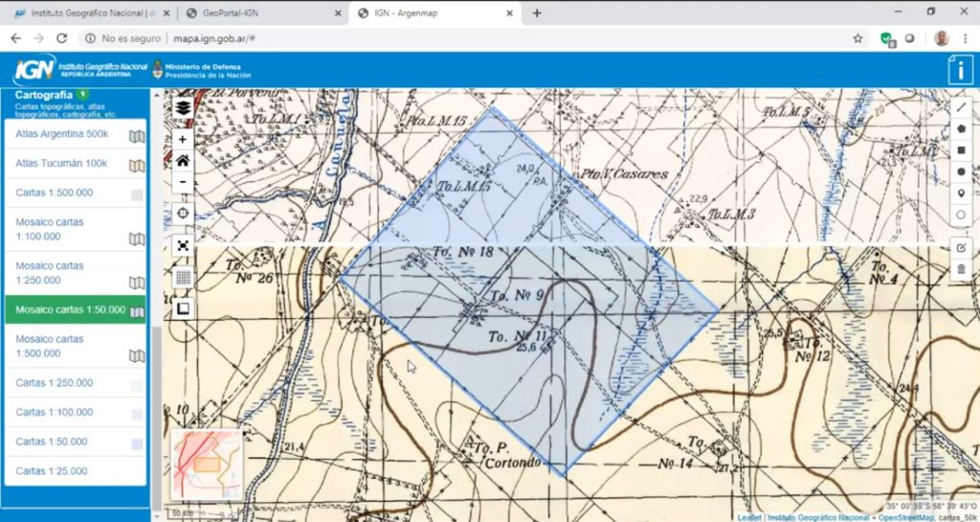This screenshot has width=980, height=522.
Task: Open the Chrome three-dot menu
Action: pyautogui.click(x=966, y=38)
